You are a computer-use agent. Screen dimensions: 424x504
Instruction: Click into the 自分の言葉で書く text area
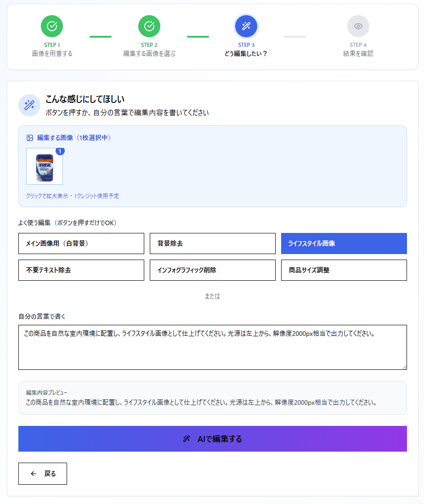(212, 351)
